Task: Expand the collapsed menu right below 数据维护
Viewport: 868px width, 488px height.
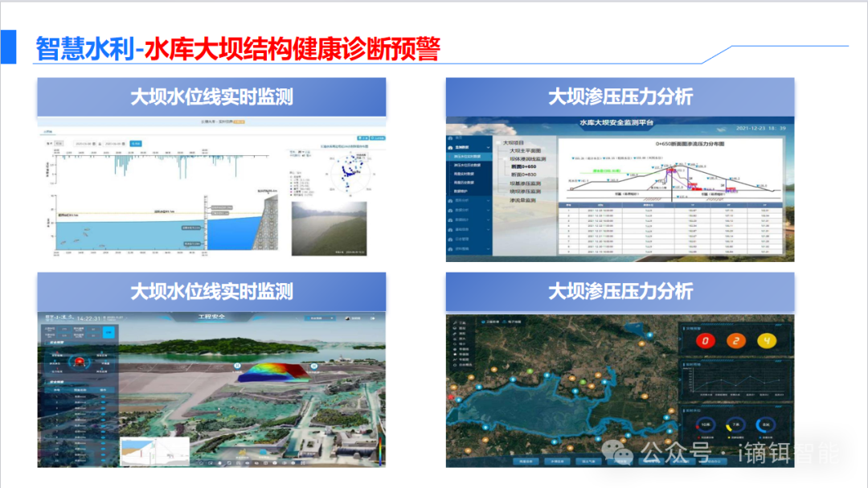Action: point(469,200)
